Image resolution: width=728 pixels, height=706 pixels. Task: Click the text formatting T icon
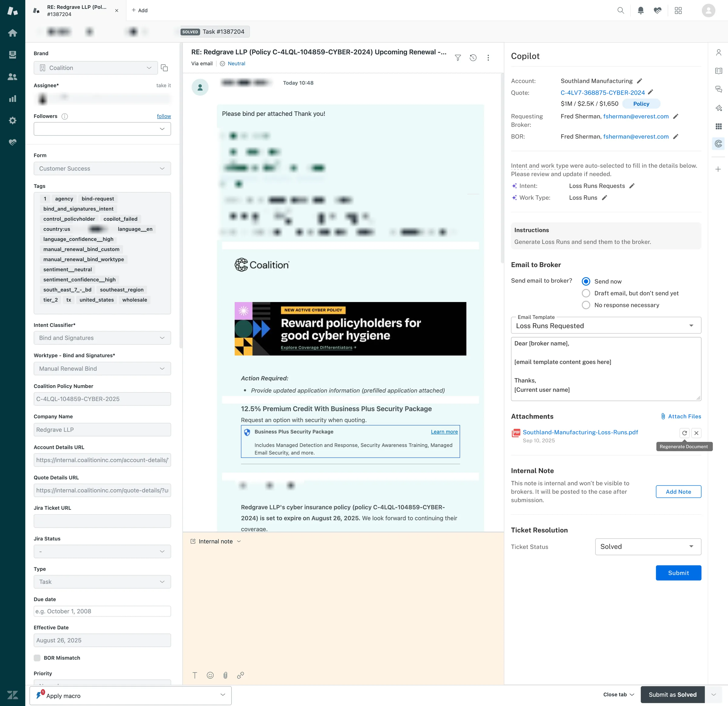(195, 675)
